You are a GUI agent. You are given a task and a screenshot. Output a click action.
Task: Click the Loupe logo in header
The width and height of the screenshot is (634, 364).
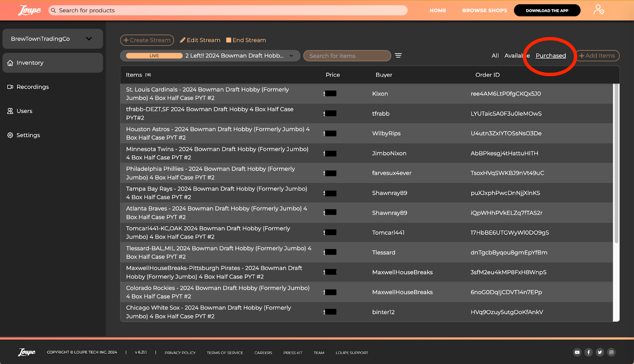click(29, 10)
